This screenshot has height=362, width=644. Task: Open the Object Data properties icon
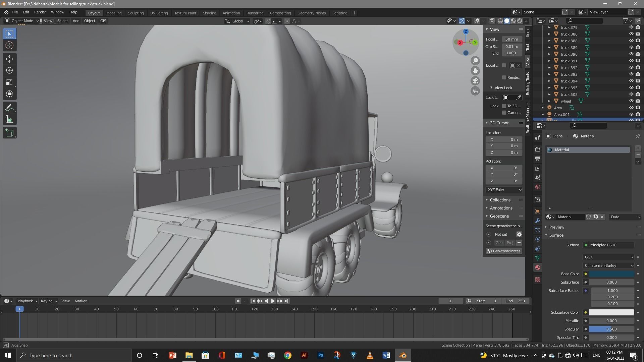[x=538, y=258]
